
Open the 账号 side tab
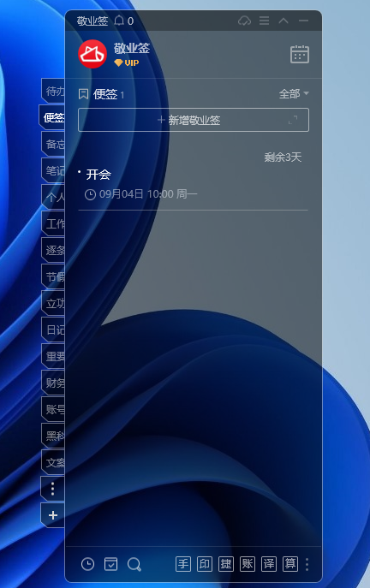[x=53, y=409]
